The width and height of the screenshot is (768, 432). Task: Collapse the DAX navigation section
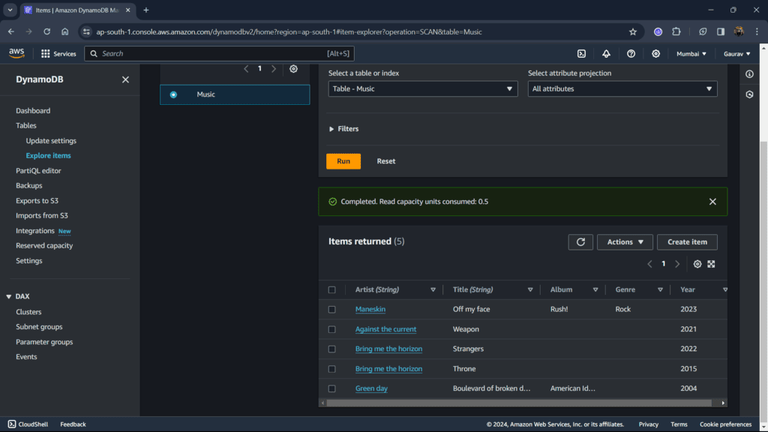click(x=9, y=297)
